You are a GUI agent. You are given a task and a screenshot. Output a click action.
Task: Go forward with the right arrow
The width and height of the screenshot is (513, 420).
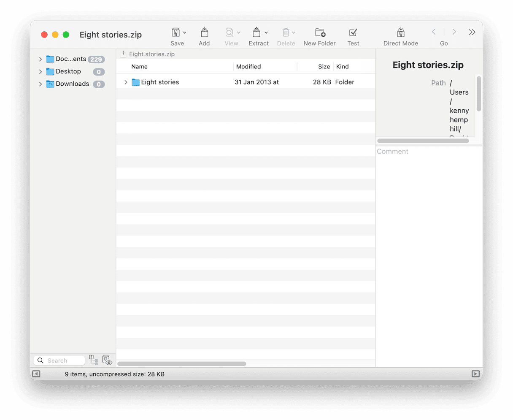point(454,32)
